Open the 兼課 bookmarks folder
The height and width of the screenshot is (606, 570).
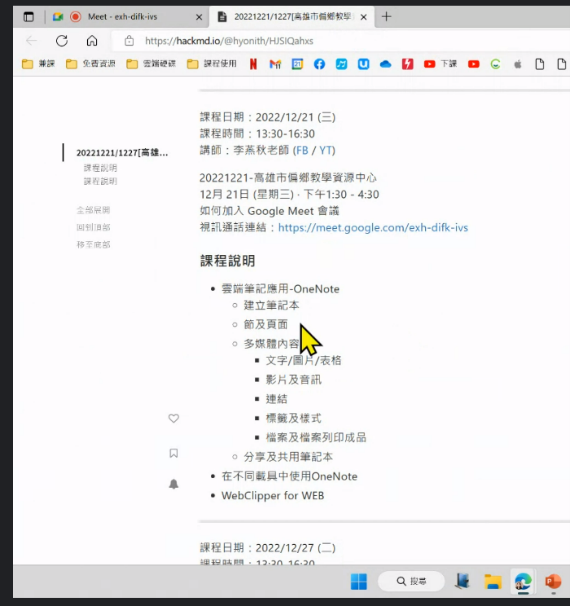pos(38,64)
